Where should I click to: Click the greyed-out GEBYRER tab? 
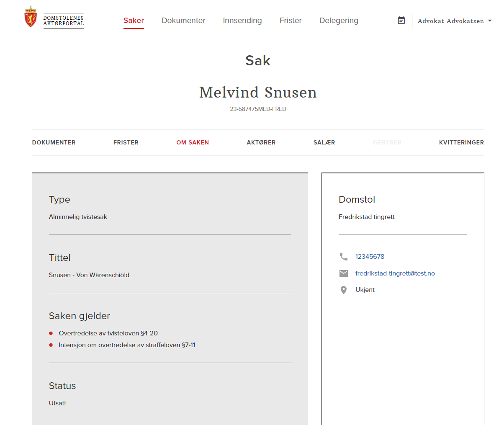[387, 142]
